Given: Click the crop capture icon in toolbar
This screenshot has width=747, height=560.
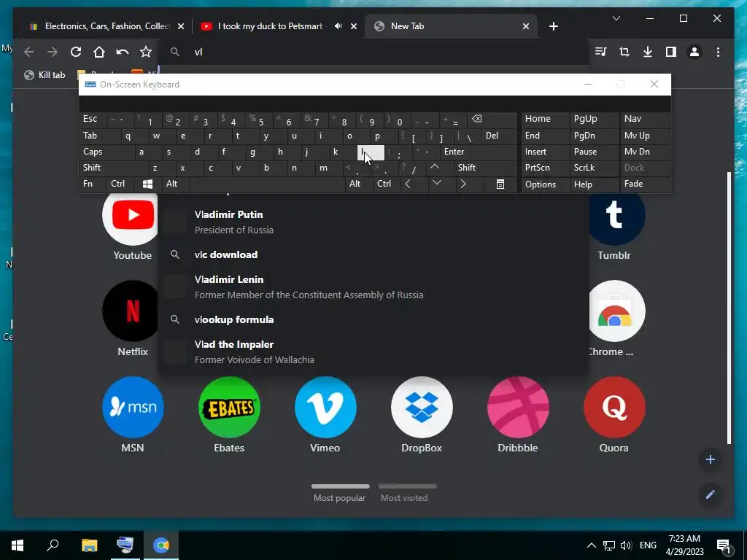Looking at the screenshot, I should point(624,52).
